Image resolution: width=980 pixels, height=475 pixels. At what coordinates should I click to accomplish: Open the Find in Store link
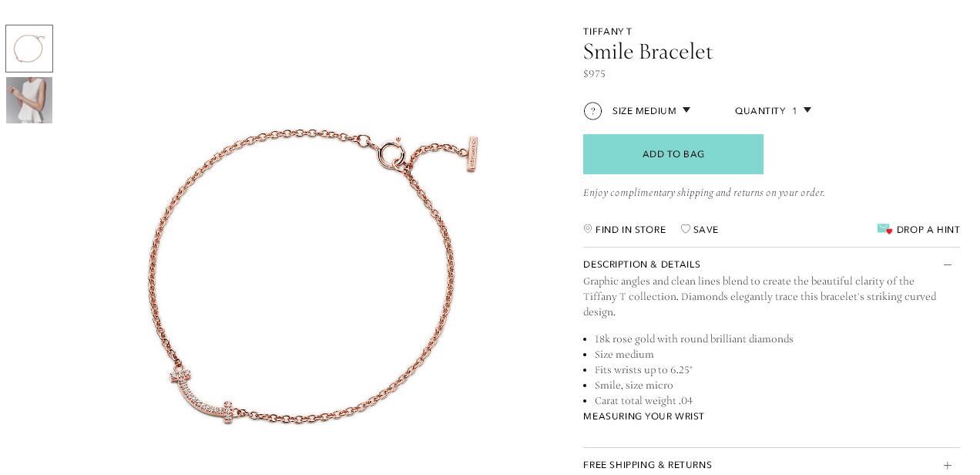tap(630, 230)
